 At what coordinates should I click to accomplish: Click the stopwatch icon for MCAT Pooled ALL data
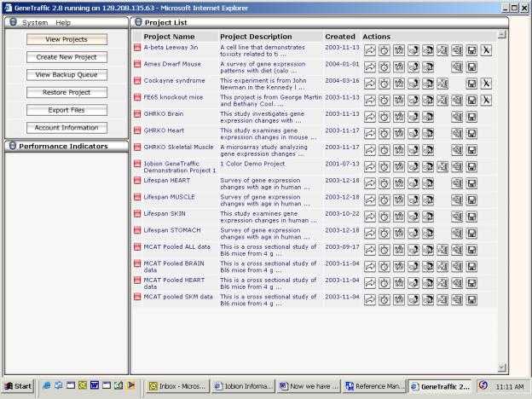point(385,250)
